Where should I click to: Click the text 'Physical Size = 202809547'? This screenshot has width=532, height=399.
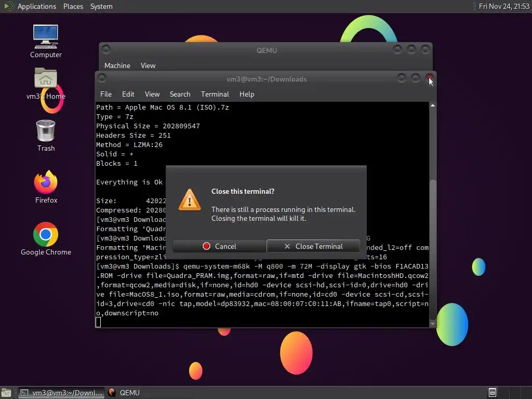point(148,126)
